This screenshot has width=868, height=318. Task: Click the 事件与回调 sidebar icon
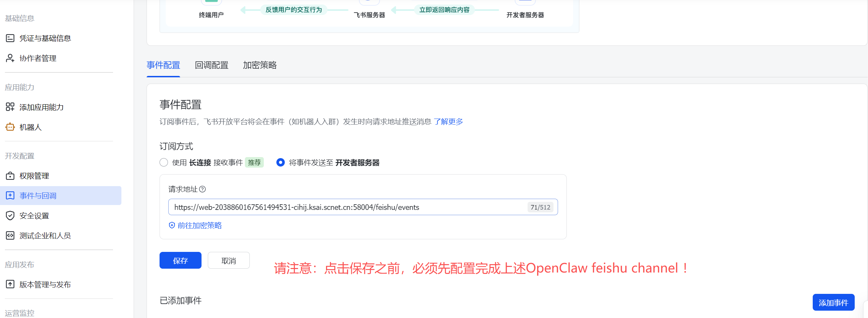coord(10,196)
